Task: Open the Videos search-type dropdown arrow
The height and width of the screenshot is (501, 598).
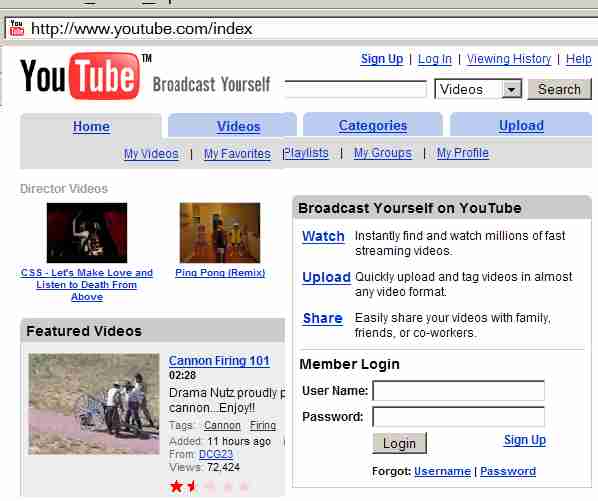Action: click(511, 90)
